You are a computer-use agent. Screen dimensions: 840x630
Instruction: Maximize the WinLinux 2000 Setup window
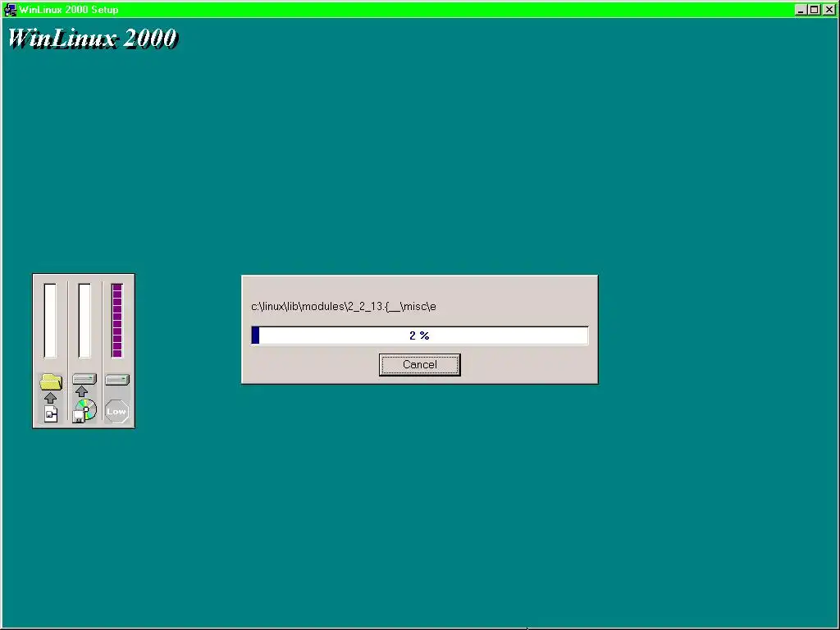(813, 10)
